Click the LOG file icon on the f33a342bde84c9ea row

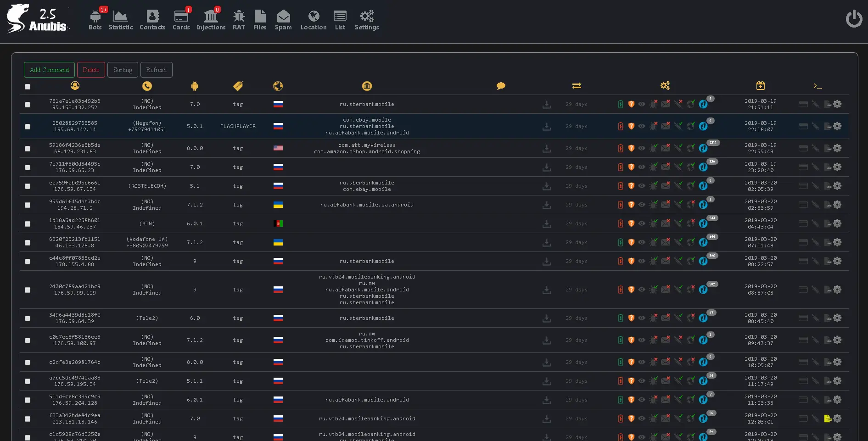tap(828, 419)
